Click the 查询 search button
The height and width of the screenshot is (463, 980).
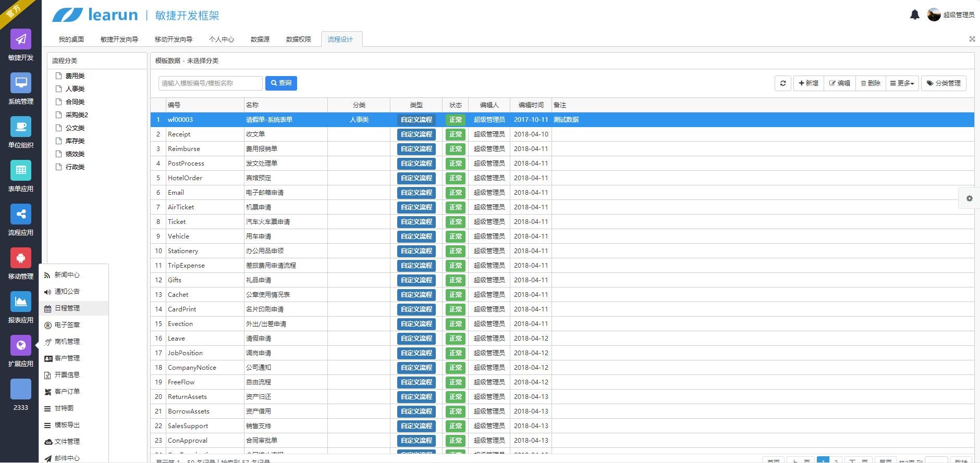point(281,83)
